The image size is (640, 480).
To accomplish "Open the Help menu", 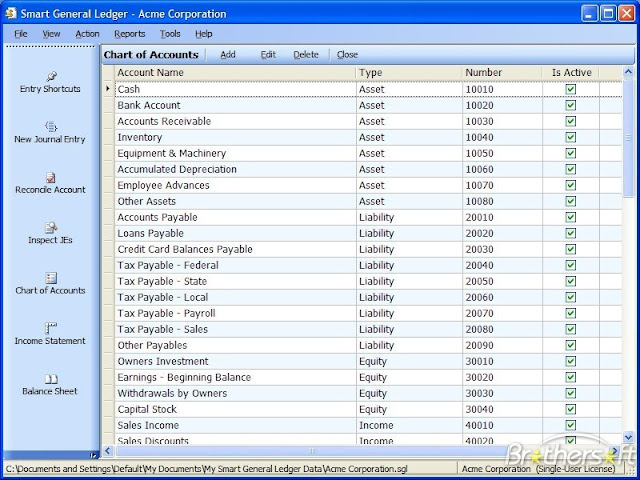I will click(204, 34).
